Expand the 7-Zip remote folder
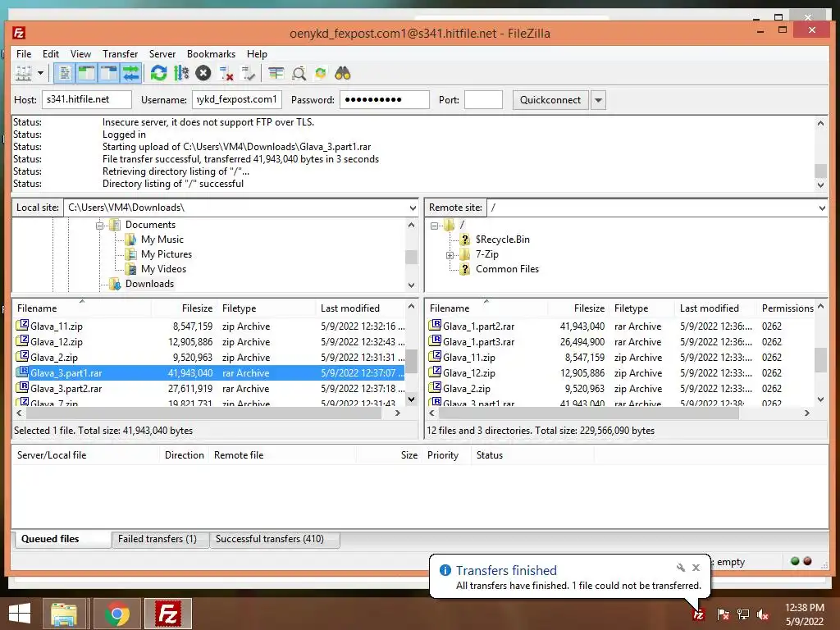This screenshot has height=630, width=840. [x=450, y=255]
